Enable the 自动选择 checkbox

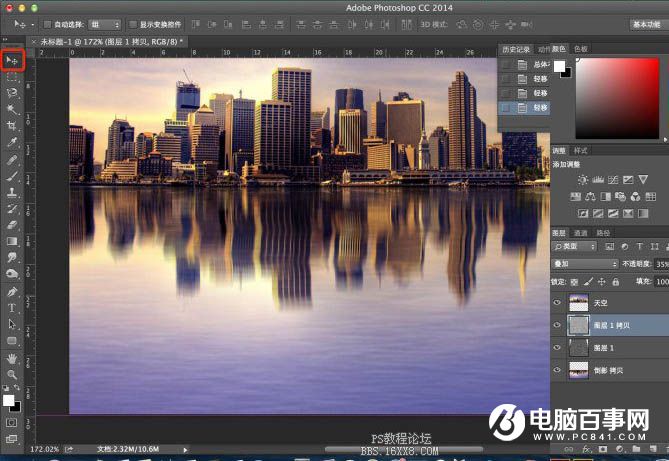point(47,25)
